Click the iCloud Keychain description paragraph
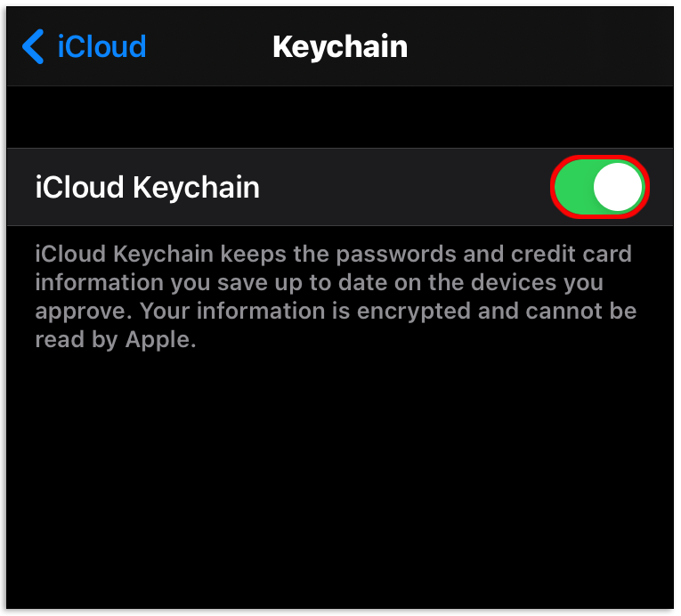681x616 pixels. pos(333,297)
